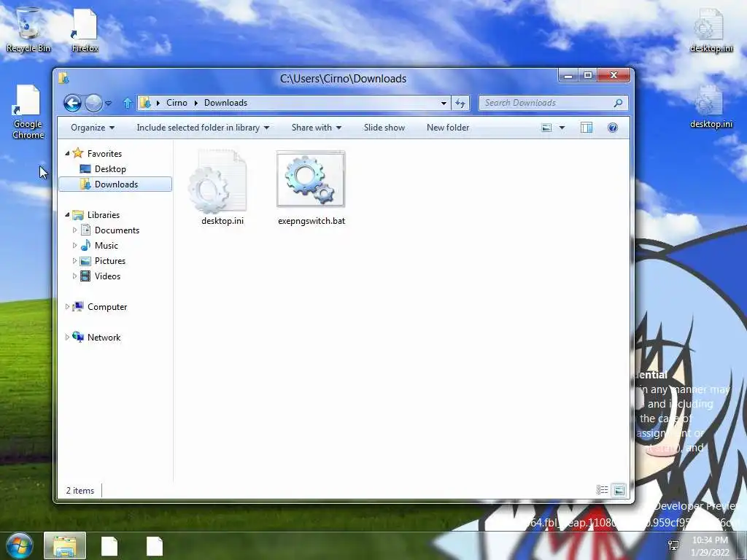Go back with the Back arrow button

72,103
